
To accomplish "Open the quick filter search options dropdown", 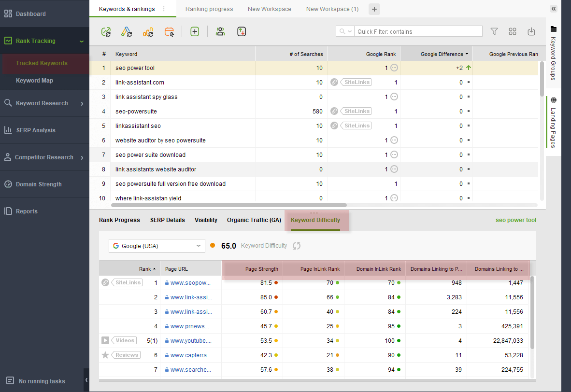I will coord(345,31).
